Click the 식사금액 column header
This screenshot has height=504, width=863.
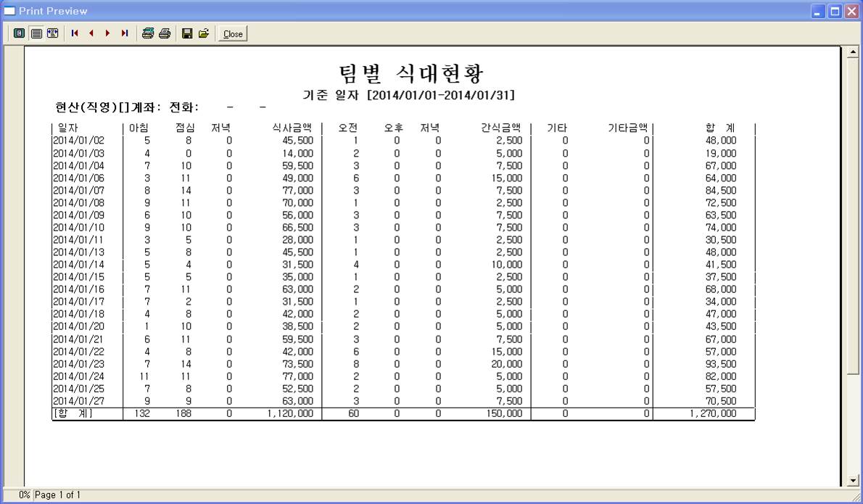pyautogui.click(x=292, y=128)
